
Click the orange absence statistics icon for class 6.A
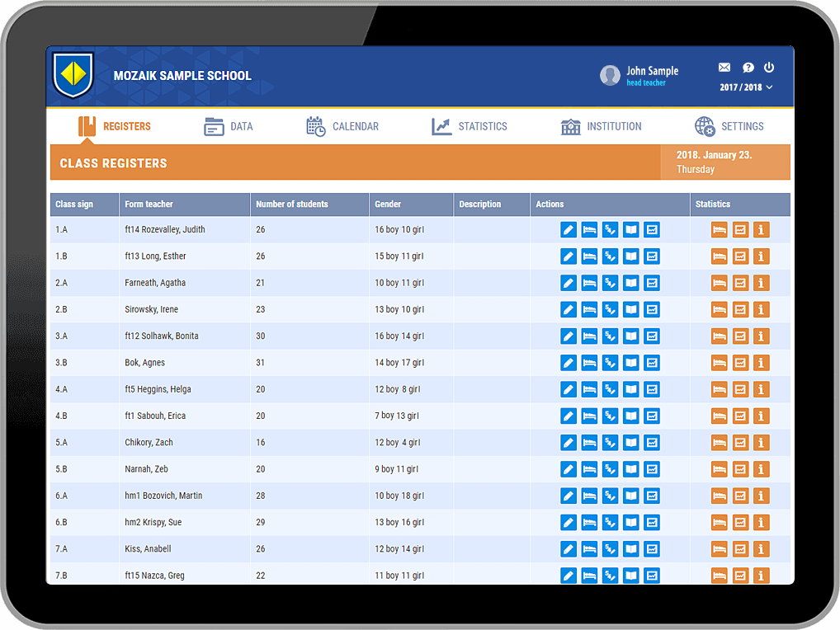pyautogui.click(x=720, y=496)
